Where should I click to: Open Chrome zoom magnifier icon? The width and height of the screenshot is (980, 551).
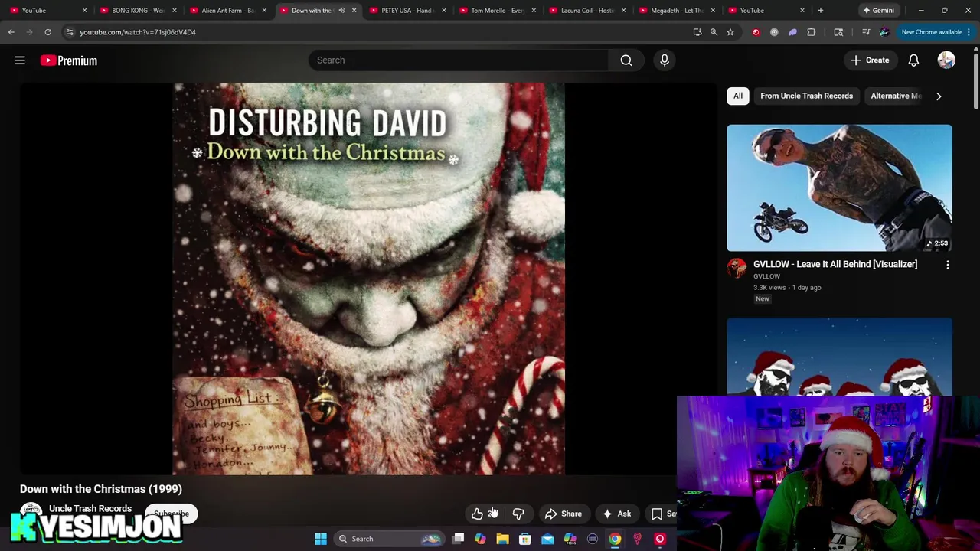coord(714,32)
